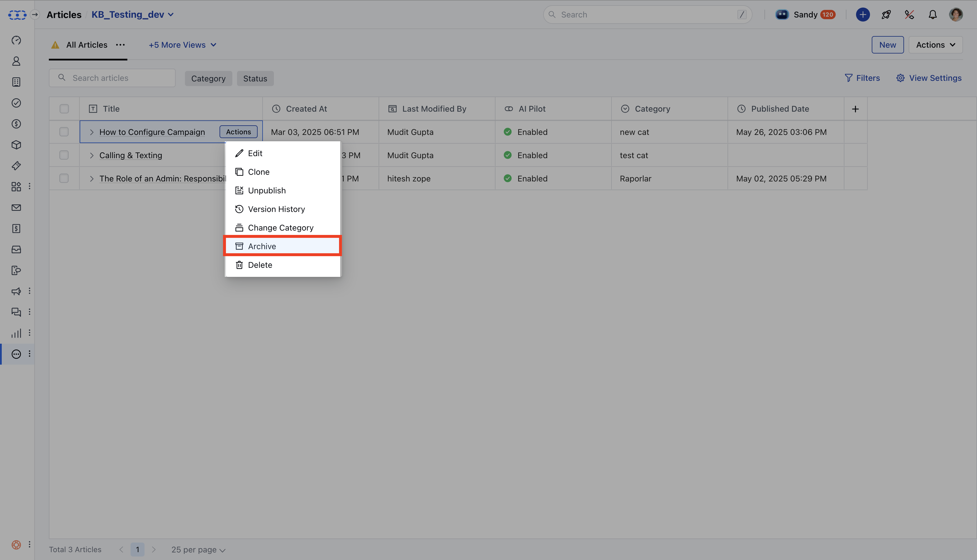Open the 25 per page dropdown
Viewport: 977px width, 560px height.
(198, 550)
